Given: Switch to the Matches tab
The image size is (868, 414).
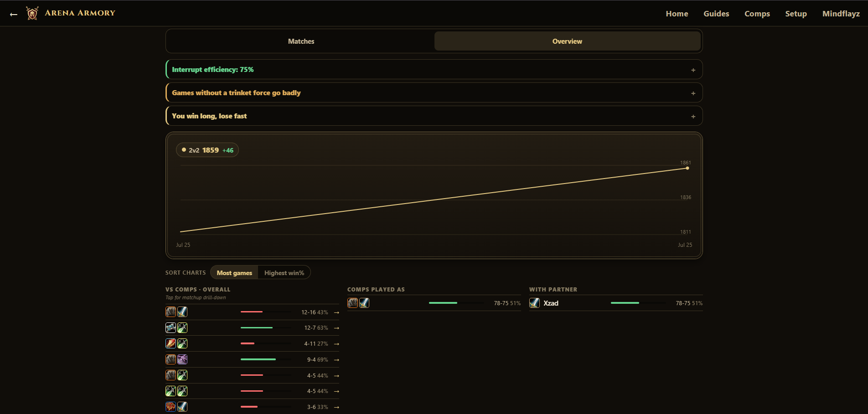Looking at the screenshot, I should click(301, 41).
